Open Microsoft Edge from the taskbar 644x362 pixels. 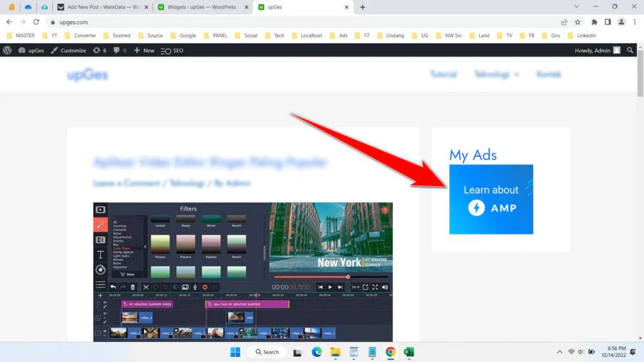316,352
